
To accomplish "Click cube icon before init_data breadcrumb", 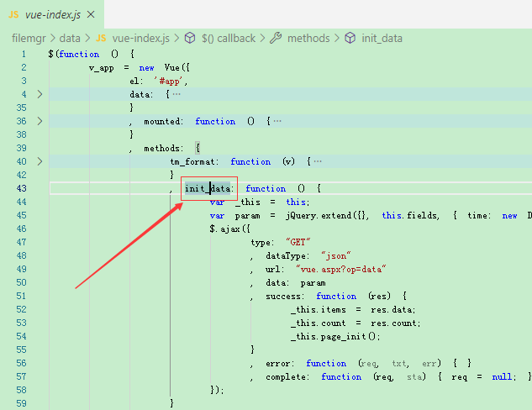I will 350,38.
